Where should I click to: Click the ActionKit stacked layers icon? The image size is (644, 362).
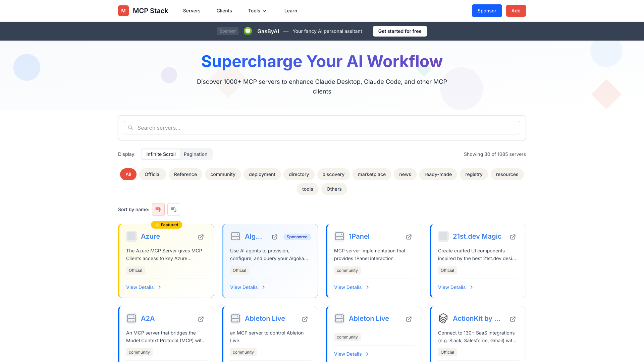pos(443,318)
